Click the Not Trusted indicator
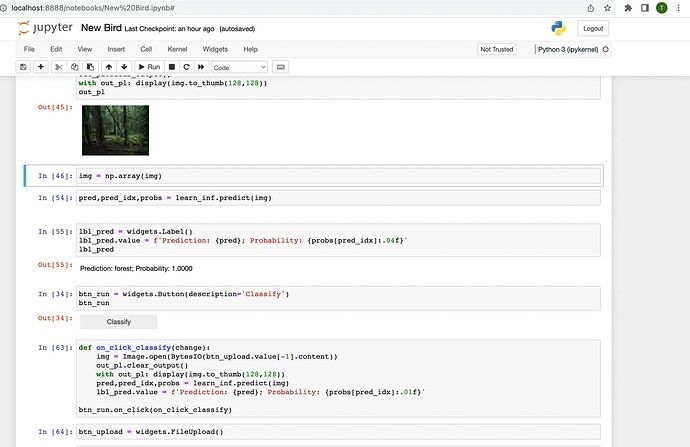The width and height of the screenshot is (690, 447). coord(496,48)
